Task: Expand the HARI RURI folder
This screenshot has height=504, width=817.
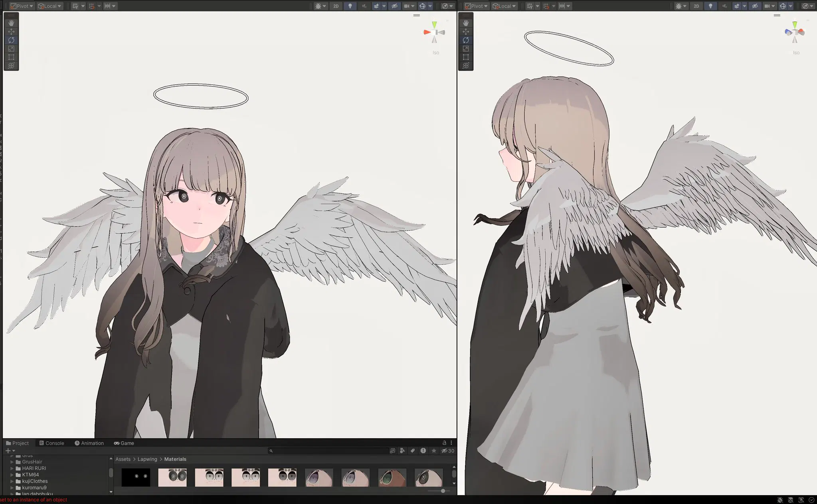Action: pos(12,468)
